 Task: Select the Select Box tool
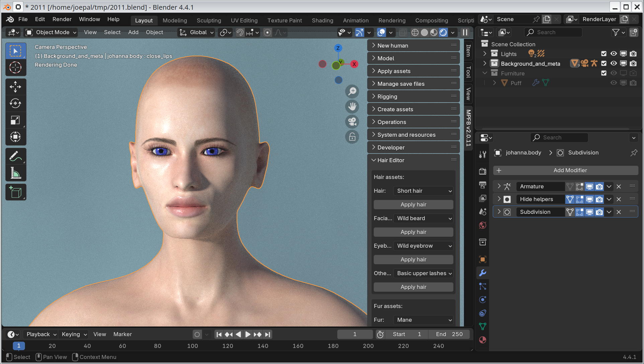[x=15, y=51]
